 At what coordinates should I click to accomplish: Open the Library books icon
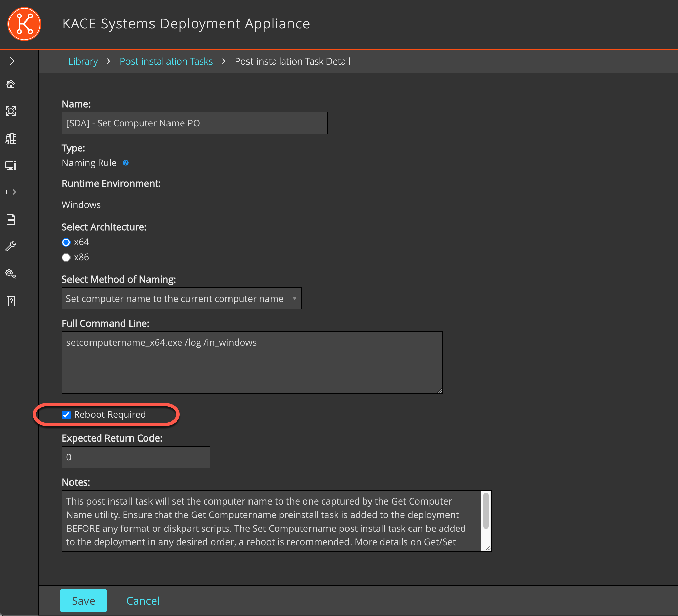[x=11, y=138]
